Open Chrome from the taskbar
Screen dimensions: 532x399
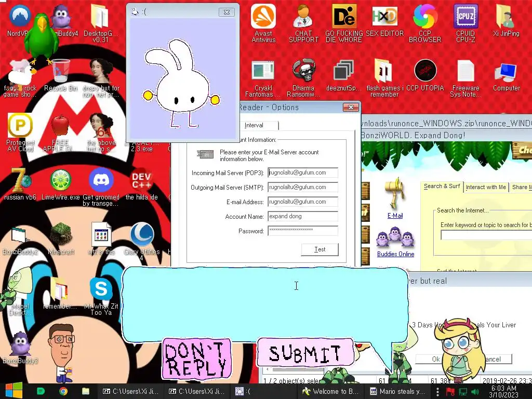63,391
